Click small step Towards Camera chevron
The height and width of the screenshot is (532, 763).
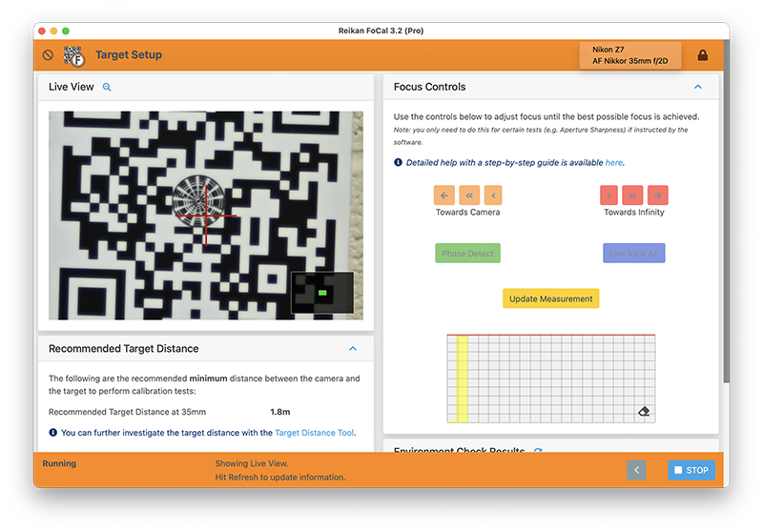[x=493, y=195]
